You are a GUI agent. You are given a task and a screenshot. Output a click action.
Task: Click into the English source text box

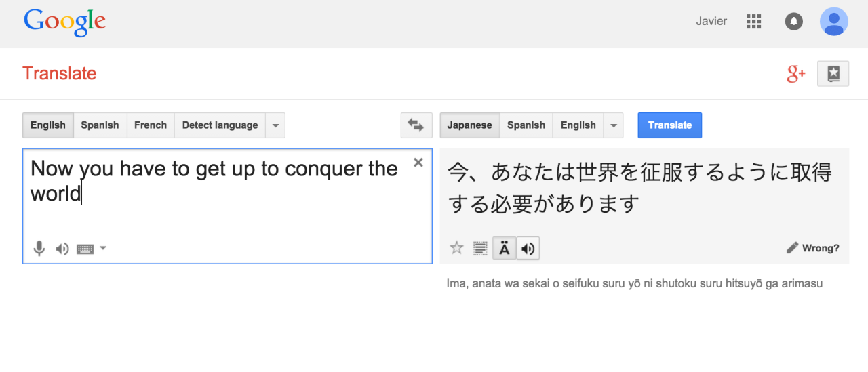pyautogui.click(x=224, y=210)
